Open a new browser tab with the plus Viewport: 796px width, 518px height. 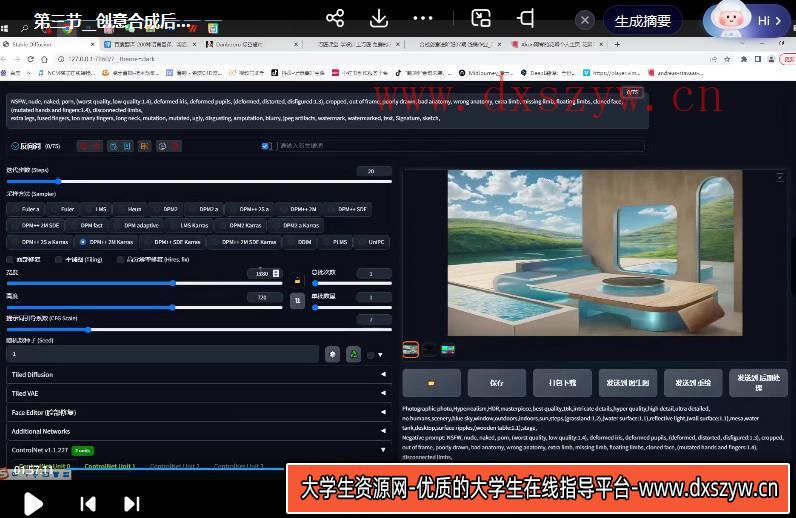(x=617, y=44)
